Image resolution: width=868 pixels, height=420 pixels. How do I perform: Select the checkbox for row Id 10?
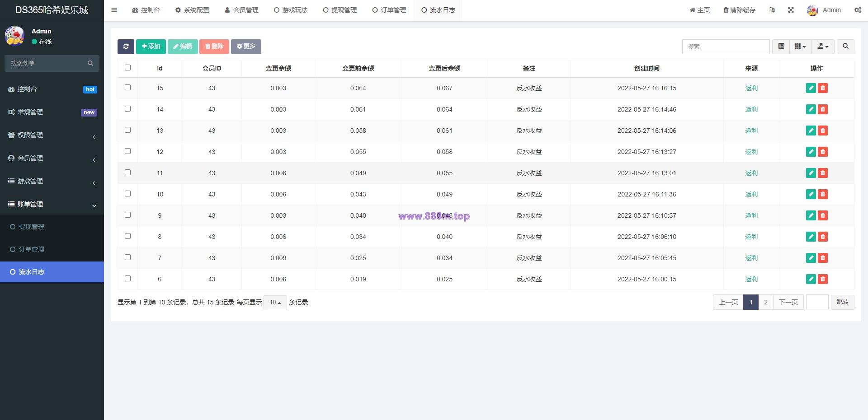pos(127,194)
